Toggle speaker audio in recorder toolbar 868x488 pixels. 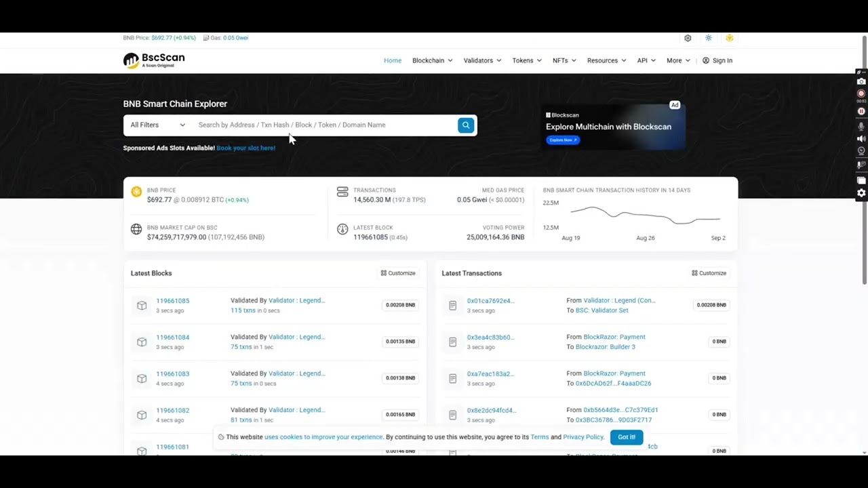(861, 138)
